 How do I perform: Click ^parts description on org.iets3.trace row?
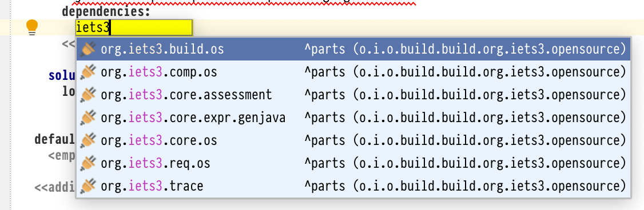coord(465,186)
